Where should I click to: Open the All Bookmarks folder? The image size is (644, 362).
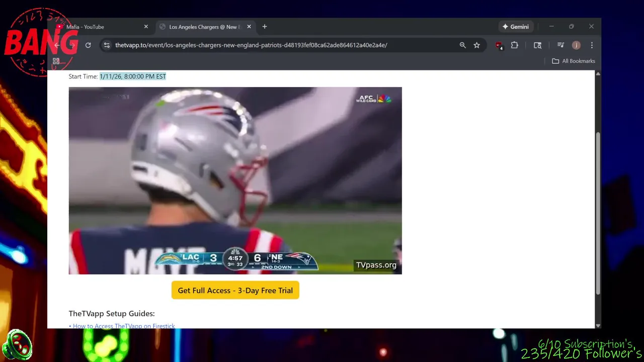click(573, 61)
